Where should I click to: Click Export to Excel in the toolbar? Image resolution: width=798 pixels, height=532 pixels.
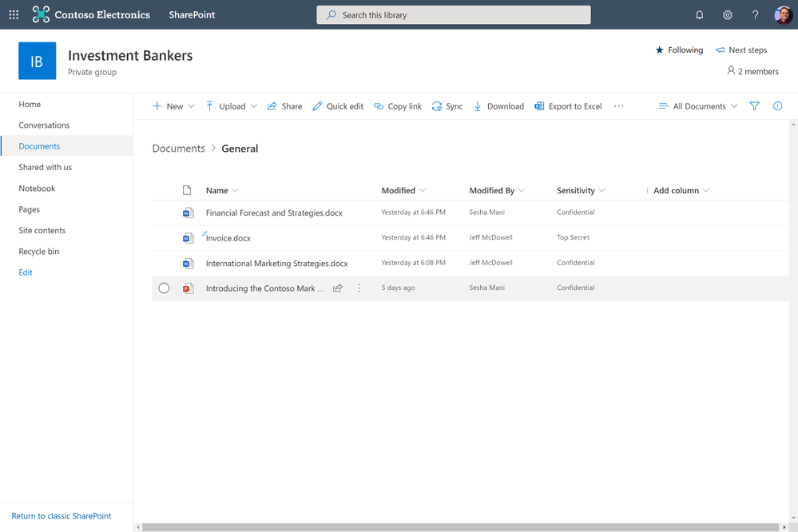click(x=568, y=106)
